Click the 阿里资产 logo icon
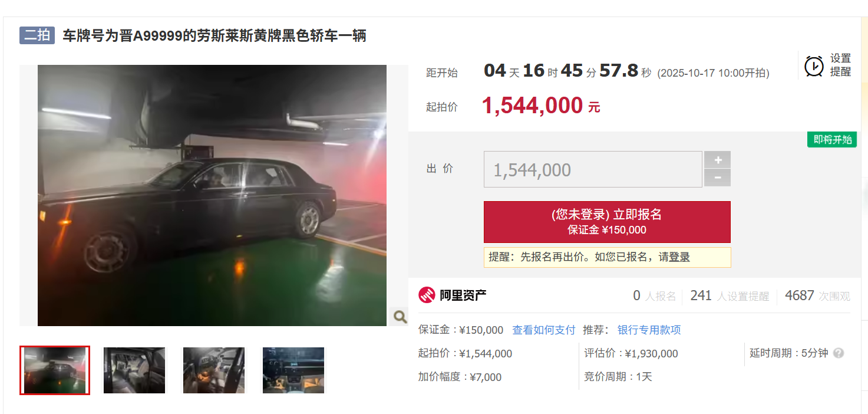This screenshot has height=414, width=868. (427, 295)
